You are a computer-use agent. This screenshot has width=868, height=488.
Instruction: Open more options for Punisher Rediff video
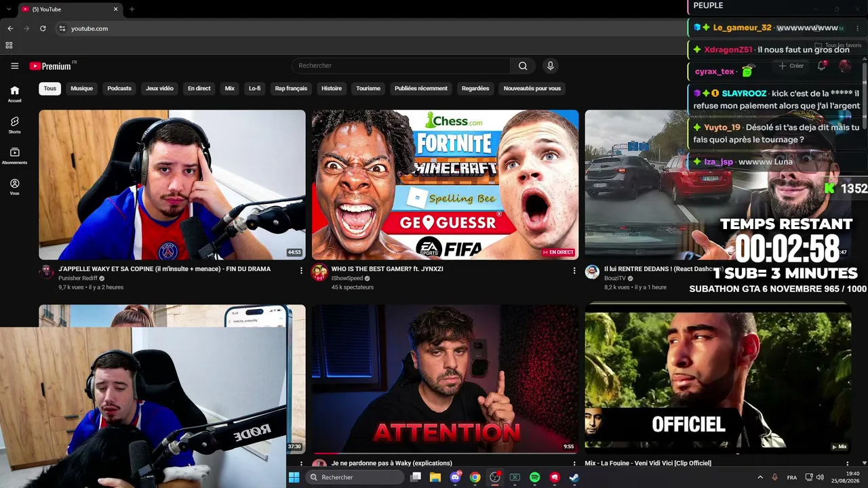[x=301, y=270]
